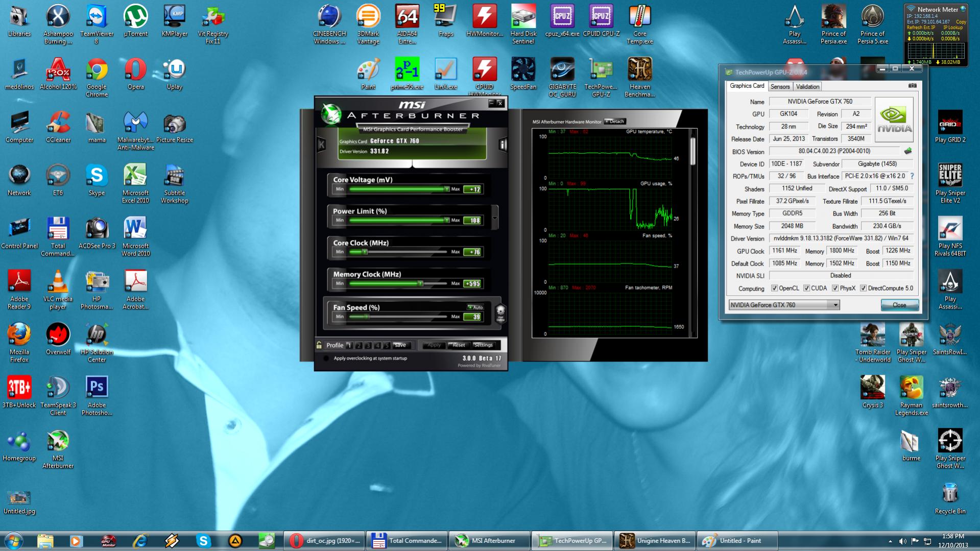This screenshot has width=980, height=551.
Task: Click the Reset button in Afterburner
Action: click(x=459, y=345)
